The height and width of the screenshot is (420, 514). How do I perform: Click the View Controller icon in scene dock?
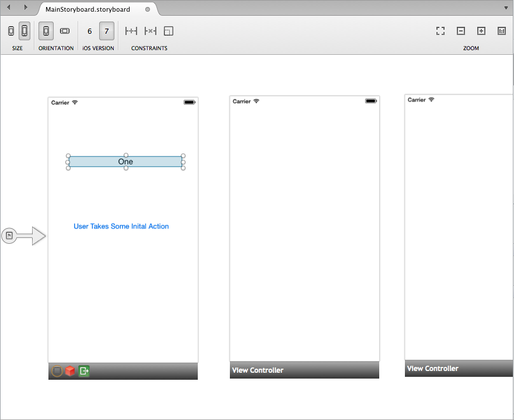tap(57, 370)
